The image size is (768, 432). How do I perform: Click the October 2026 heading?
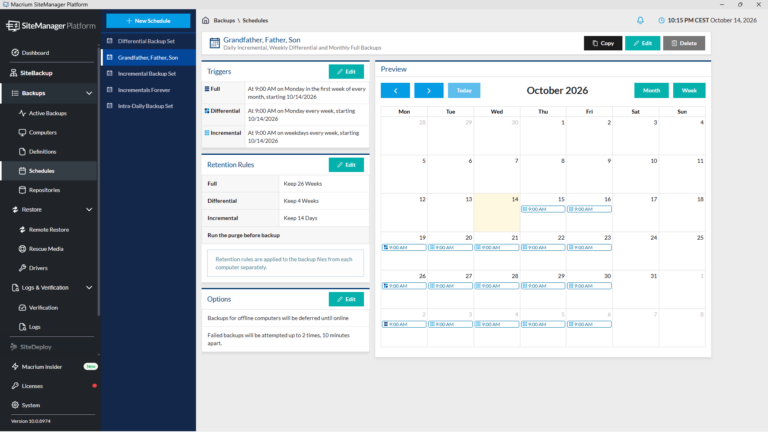point(557,91)
